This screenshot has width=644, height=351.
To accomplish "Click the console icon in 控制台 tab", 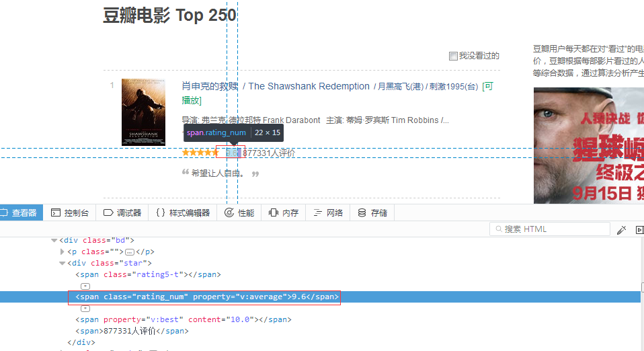I will pyautogui.click(x=55, y=212).
